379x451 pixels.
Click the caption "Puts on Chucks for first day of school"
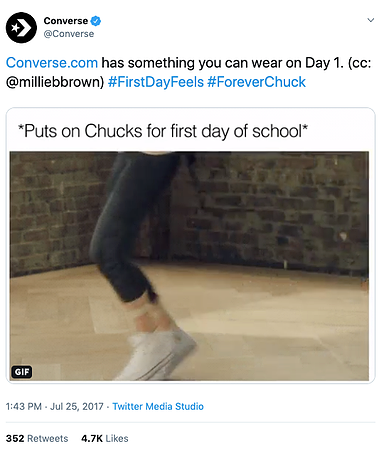tap(163, 131)
